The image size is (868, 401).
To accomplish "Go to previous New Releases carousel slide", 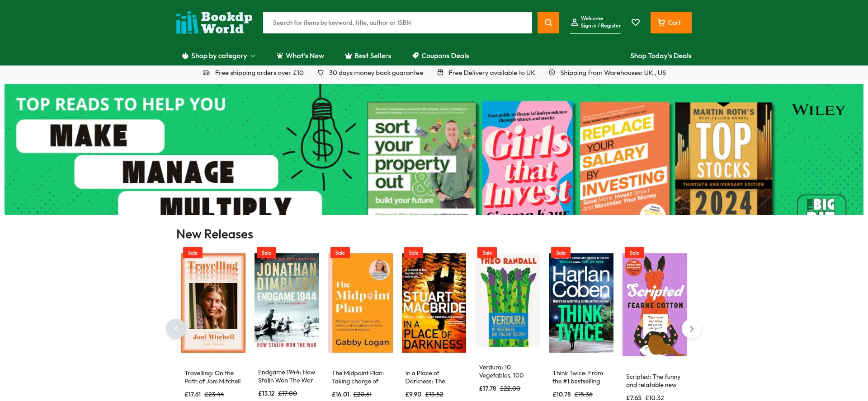I will (176, 329).
